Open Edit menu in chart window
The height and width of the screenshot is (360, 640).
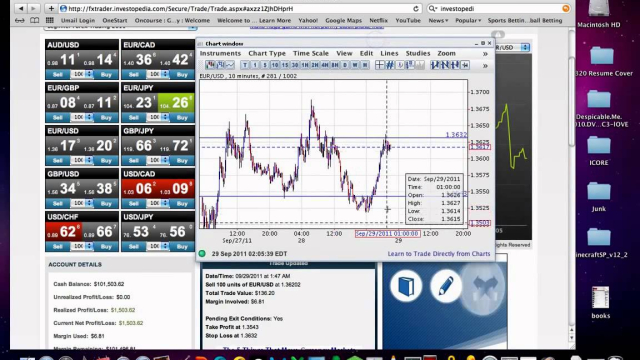pos(366,53)
